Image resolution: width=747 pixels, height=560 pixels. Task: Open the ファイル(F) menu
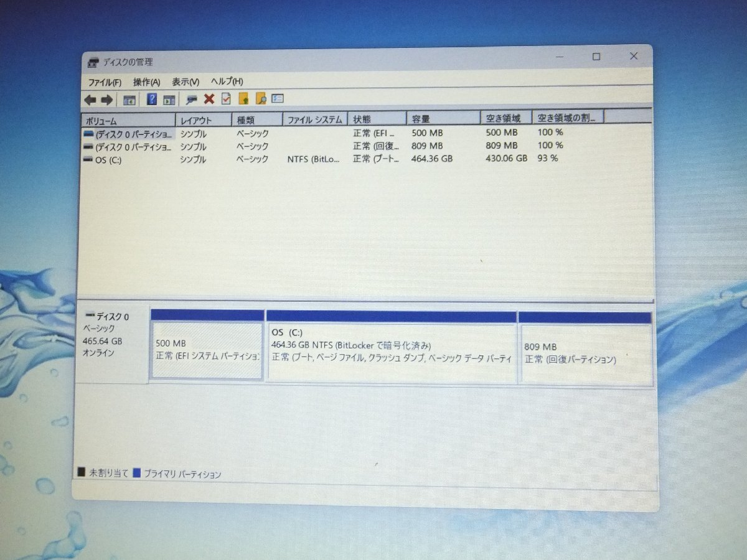[x=105, y=83]
